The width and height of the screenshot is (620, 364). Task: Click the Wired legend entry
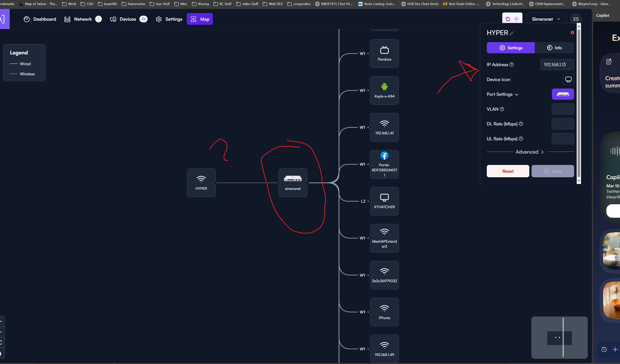point(20,64)
